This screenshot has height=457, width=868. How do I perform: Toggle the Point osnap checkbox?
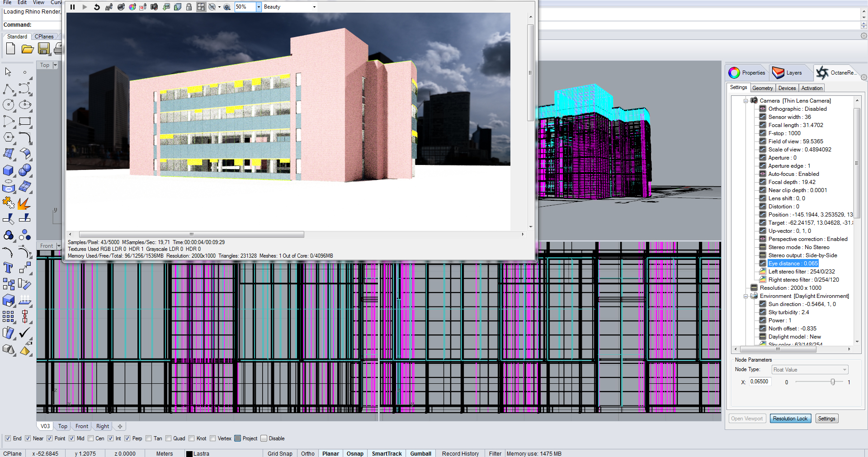(x=50, y=438)
